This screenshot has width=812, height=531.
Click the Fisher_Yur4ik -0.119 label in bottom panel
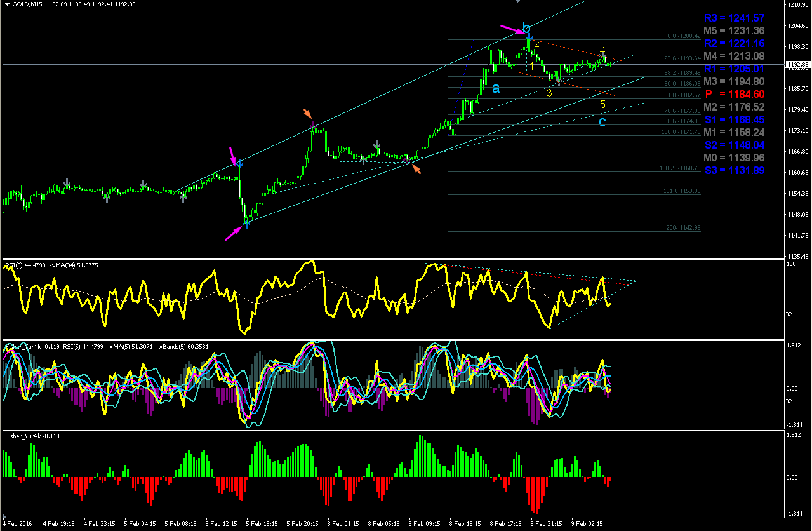point(32,436)
